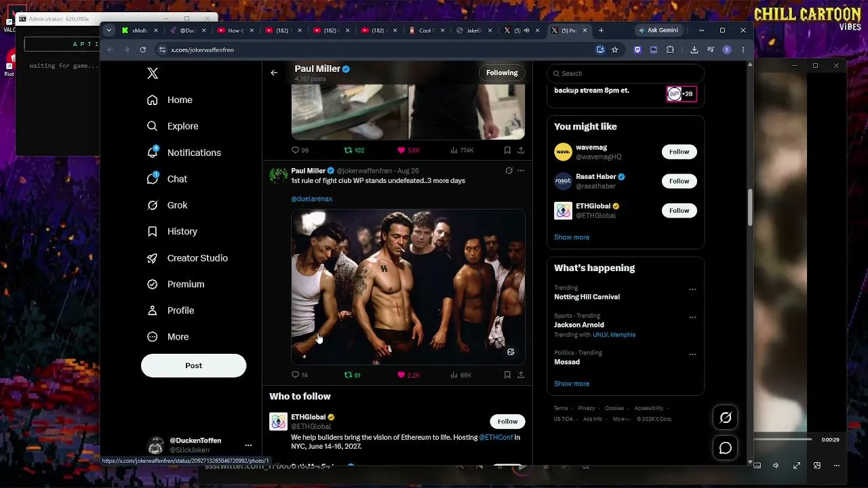
Task: Open more options on the Aug 26 post
Action: click(521, 171)
